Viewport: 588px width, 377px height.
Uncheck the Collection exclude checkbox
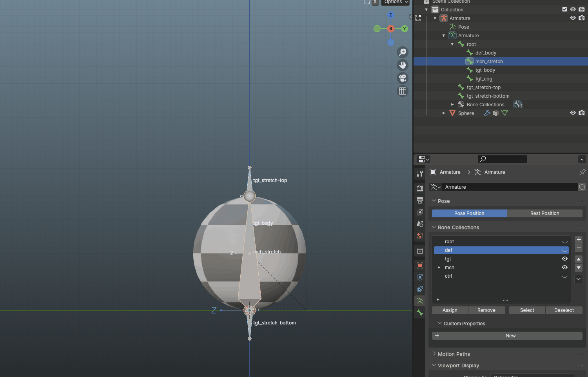(x=564, y=9)
